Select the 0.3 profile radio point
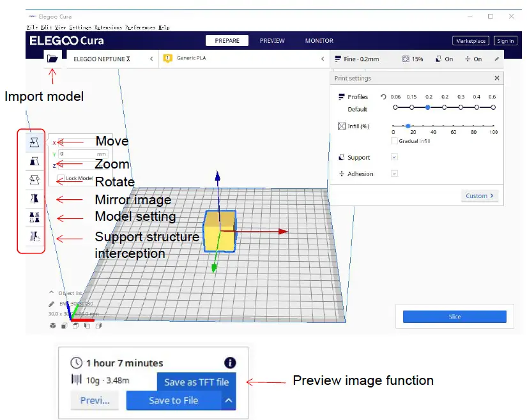The image size is (527, 420). 461,107
